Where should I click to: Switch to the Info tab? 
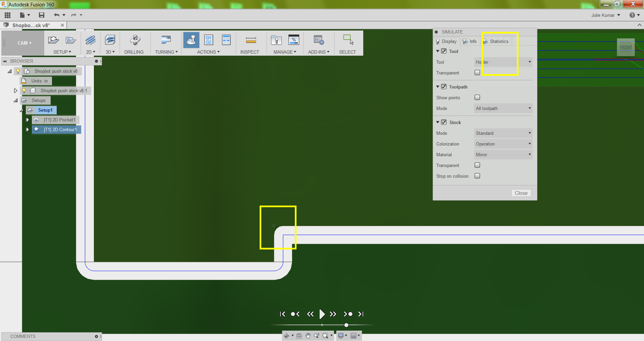[470, 41]
